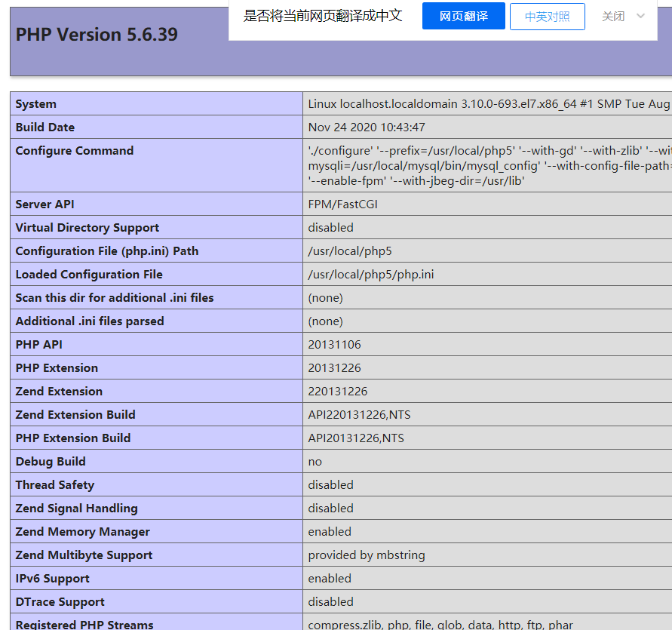
Task: Click the Configuration File (php.ini) Path label
Action: click(106, 251)
